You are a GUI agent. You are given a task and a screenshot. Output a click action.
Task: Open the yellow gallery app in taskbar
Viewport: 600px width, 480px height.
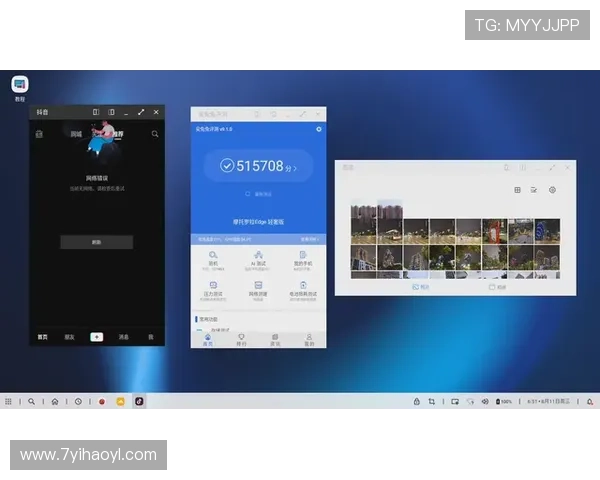tap(120, 402)
